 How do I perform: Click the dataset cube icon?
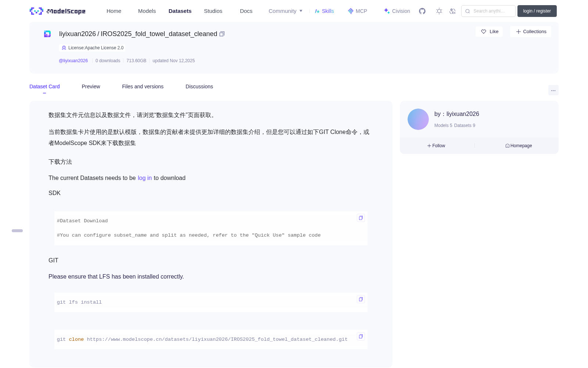[47, 34]
